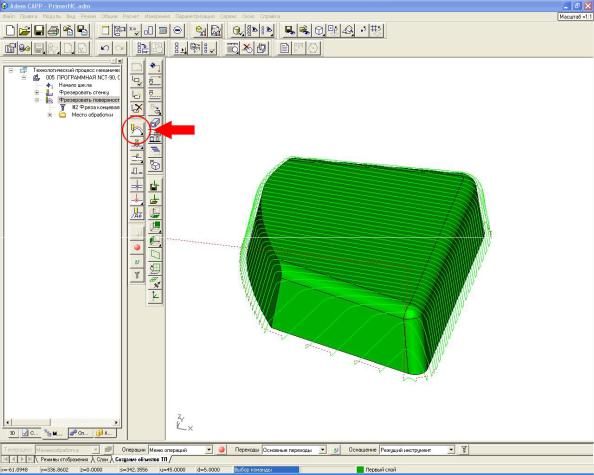The image size is (594, 475).
Task: Switch to the 3D panel tab
Action: point(13,433)
